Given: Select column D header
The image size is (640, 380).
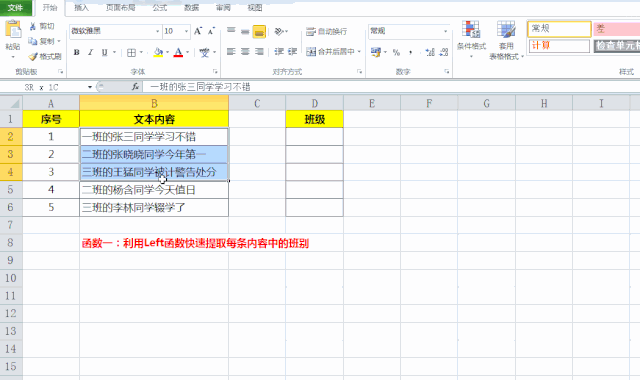Looking at the screenshot, I should click(x=315, y=103).
